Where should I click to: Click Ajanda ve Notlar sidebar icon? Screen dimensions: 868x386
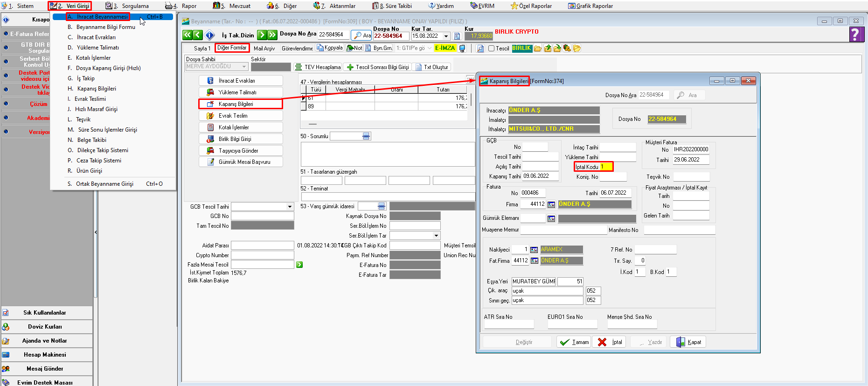(6, 341)
